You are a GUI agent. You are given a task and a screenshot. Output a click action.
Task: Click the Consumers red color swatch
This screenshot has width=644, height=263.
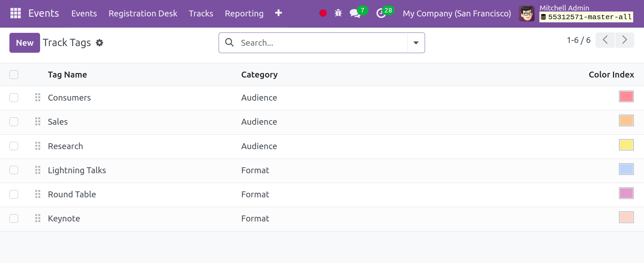click(x=626, y=96)
